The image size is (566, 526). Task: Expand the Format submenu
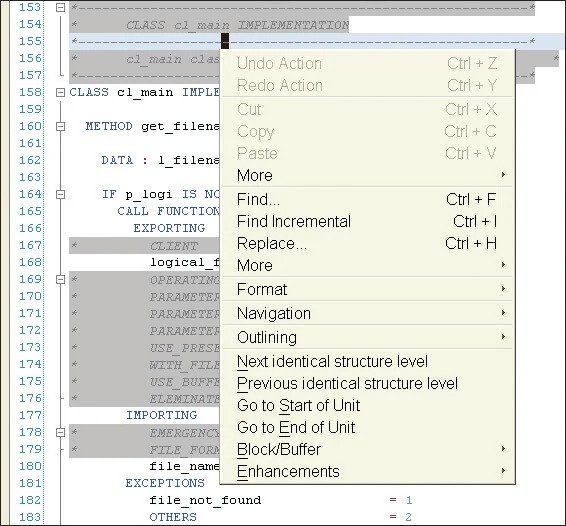367,289
